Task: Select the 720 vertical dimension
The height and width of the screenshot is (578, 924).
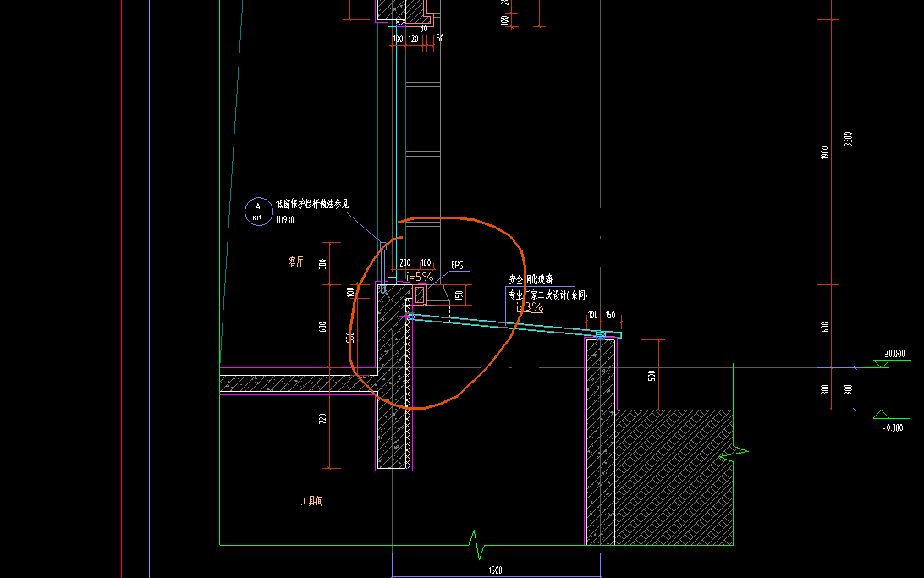Action: pyautogui.click(x=322, y=419)
